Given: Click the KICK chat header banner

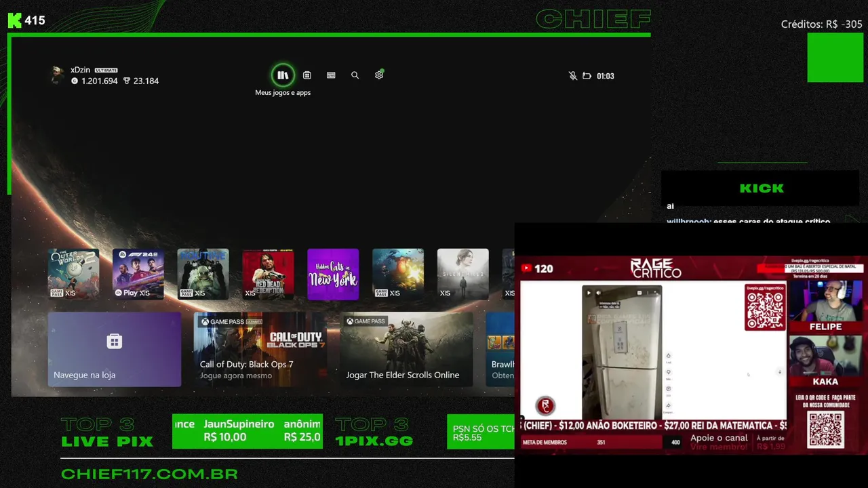Looking at the screenshot, I should [762, 188].
